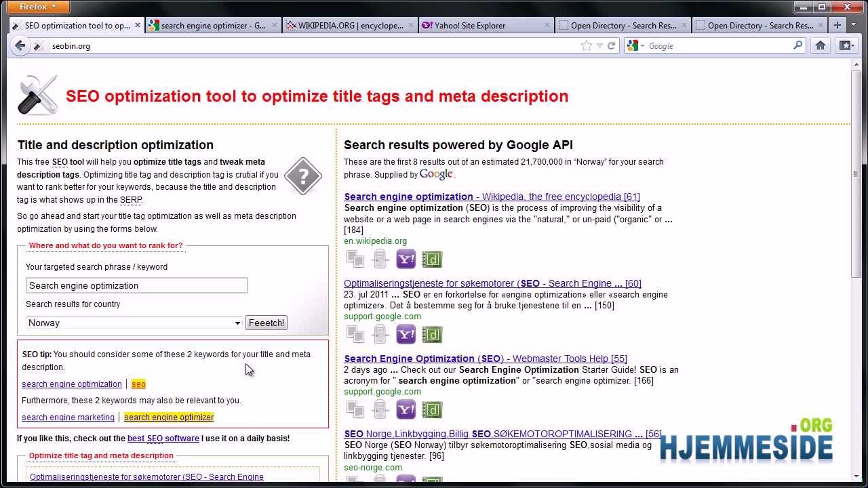This screenshot has height=488, width=868.
Task: Click the en.wikipedia.org result domain text
Action: click(x=375, y=241)
